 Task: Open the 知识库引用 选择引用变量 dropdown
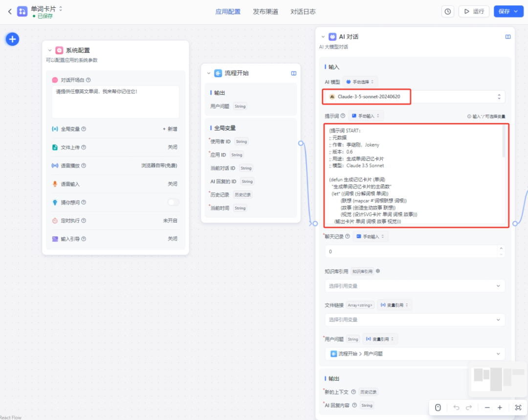415,286
